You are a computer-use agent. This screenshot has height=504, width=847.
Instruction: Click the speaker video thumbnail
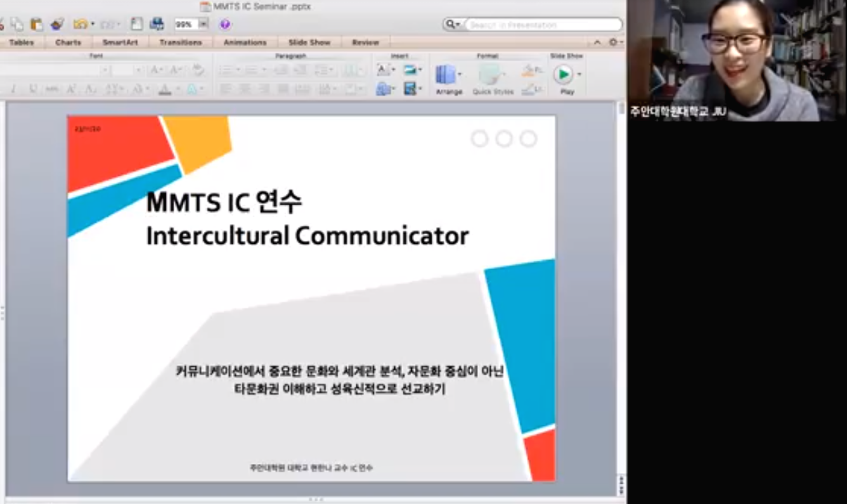point(737,60)
